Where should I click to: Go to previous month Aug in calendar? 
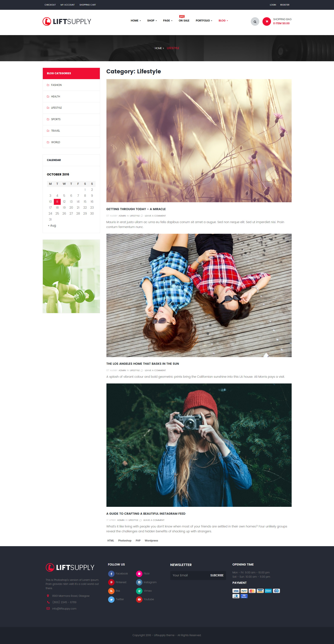[52, 225]
